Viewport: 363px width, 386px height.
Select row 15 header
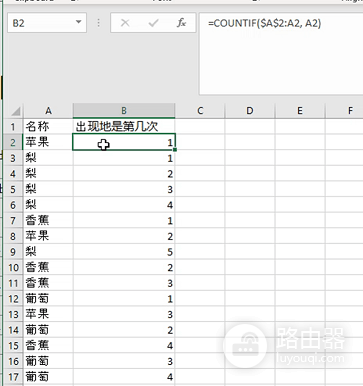(x=13, y=345)
